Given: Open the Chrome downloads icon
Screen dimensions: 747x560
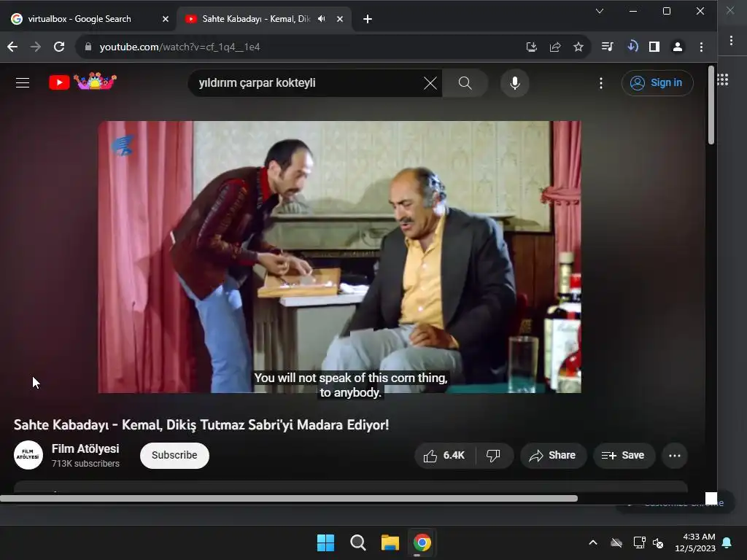Looking at the screenshot, I should click(632, 46).
